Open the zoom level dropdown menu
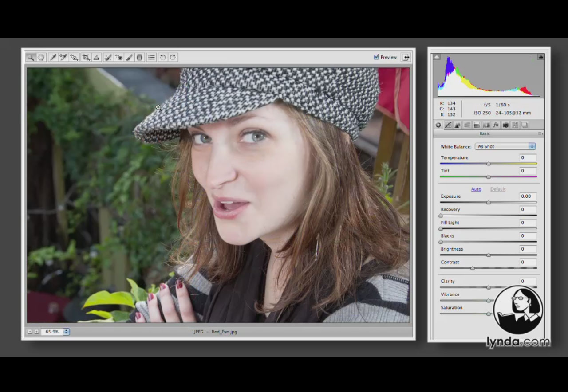This screenshot has width=568, height=392. point(66,332)
